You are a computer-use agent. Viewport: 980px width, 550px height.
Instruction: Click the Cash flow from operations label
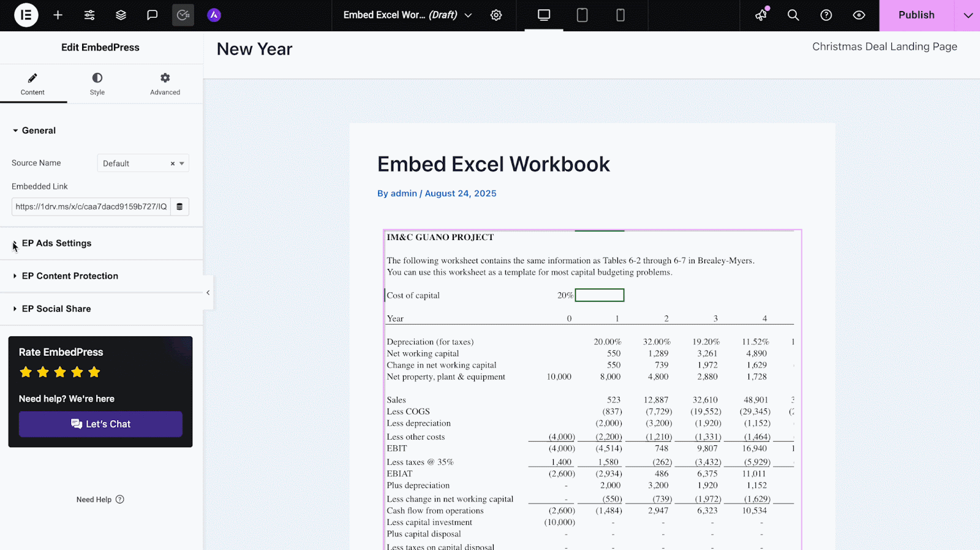click(x=435, y=511)
